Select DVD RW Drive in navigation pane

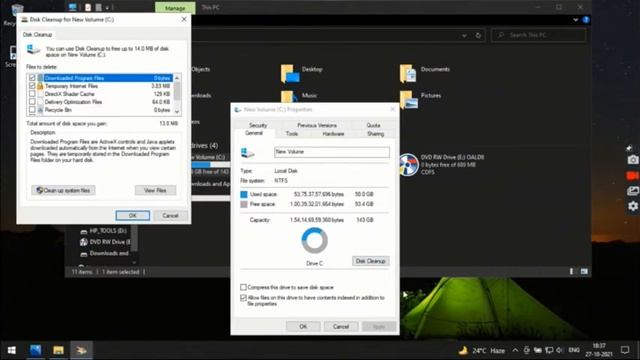[105, 242]
